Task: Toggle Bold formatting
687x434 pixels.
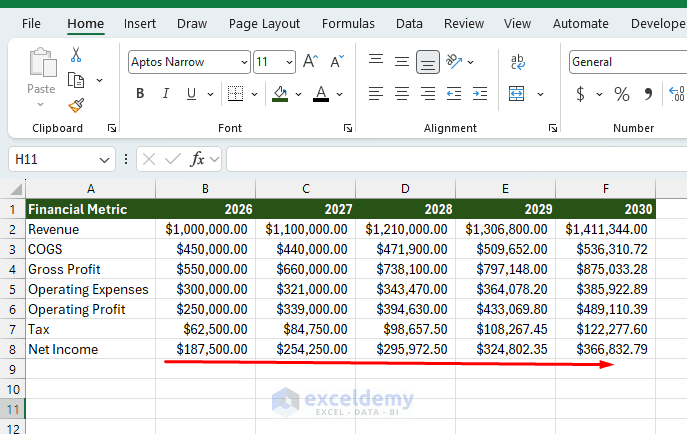Action: pyautogui.click(x=140, y=93)
